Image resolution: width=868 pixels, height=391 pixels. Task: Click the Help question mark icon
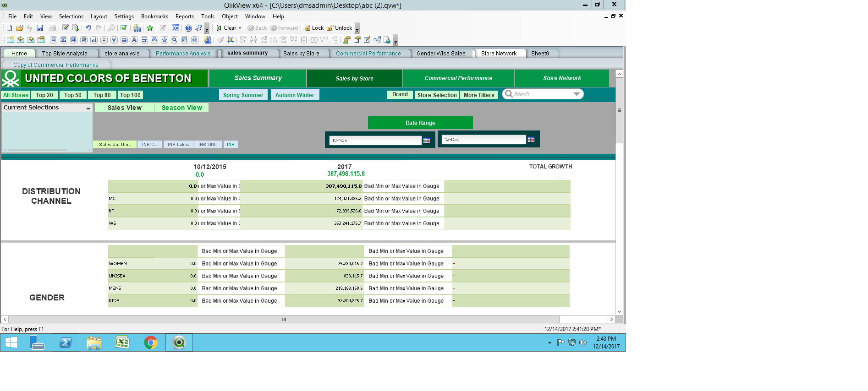click(x=188, y=28)
